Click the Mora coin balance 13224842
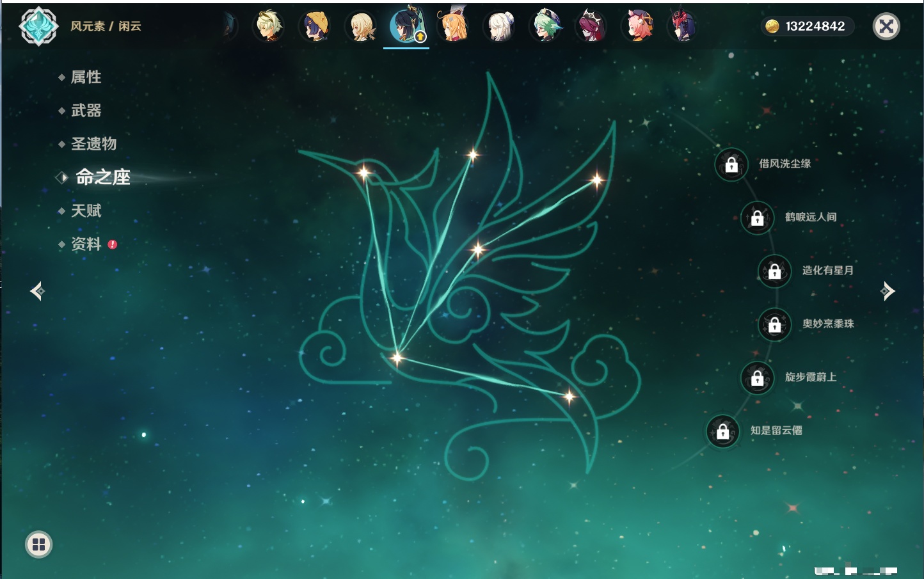Image resolution: width=924 pixels, height=579 pixels. coord(808,26)
